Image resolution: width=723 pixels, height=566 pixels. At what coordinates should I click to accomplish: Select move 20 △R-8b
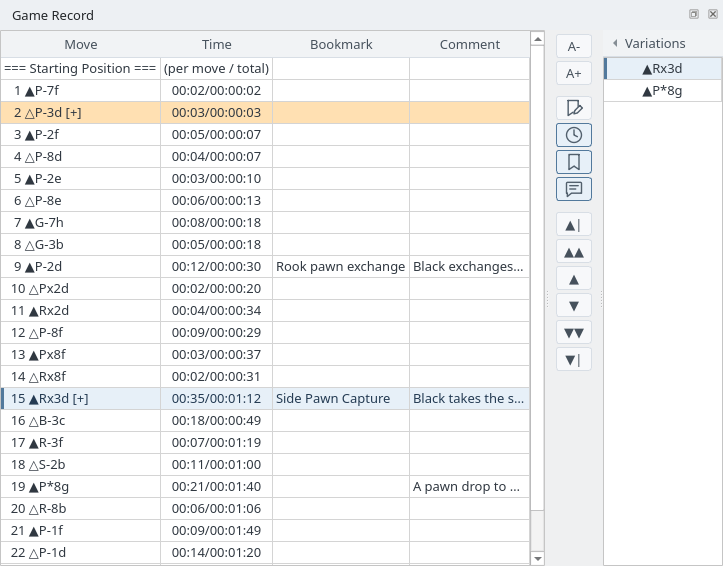(x=265, y=509)
